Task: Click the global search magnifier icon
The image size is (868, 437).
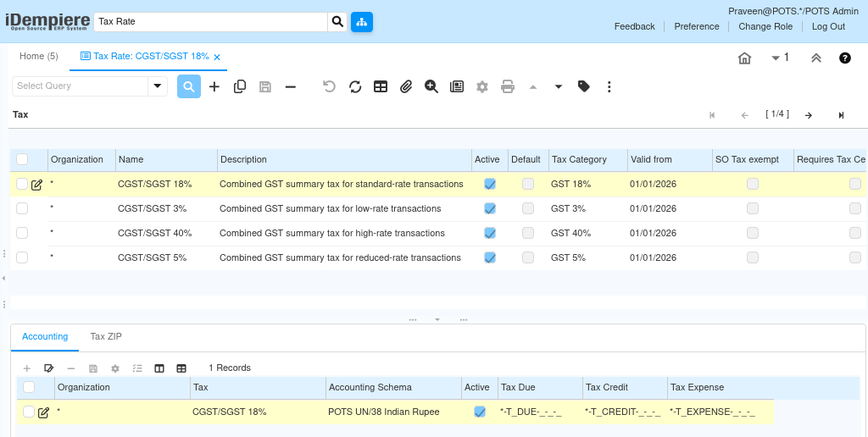Action: pyautogui.click(x=337, y=22)
